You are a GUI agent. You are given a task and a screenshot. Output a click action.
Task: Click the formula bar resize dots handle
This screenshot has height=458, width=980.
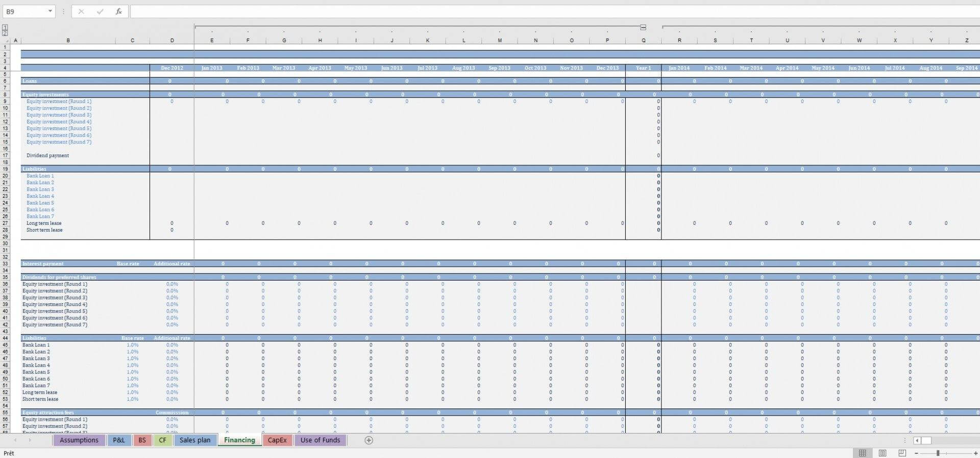[63, 11]
